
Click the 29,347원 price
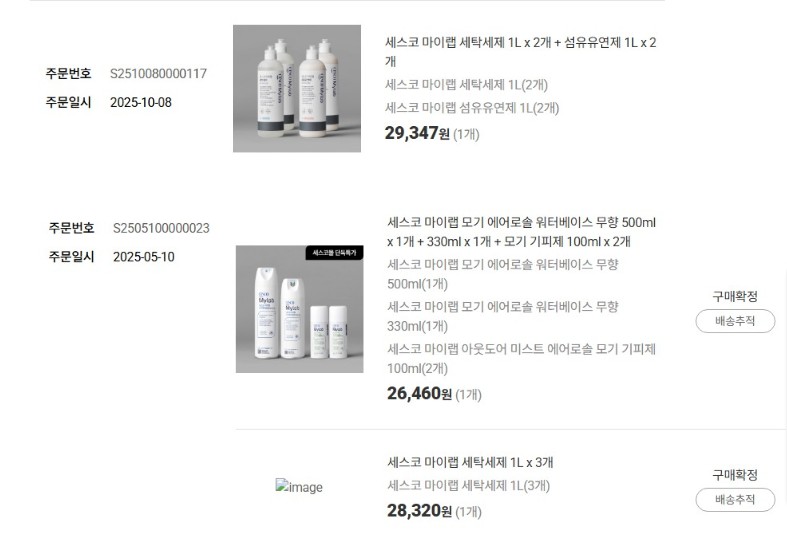tap(417, 133)
